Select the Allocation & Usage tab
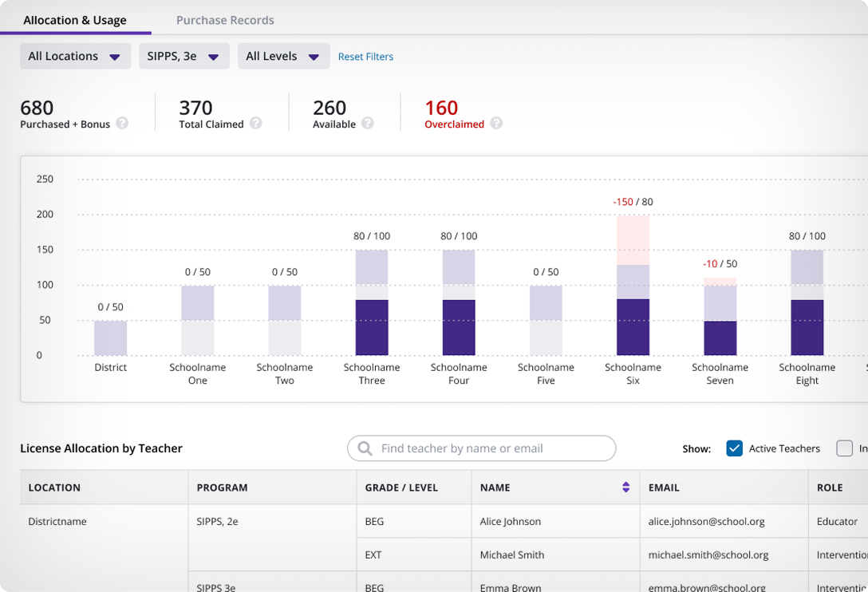This screenshot has height=592, width=868. click(x=75, y=20)
